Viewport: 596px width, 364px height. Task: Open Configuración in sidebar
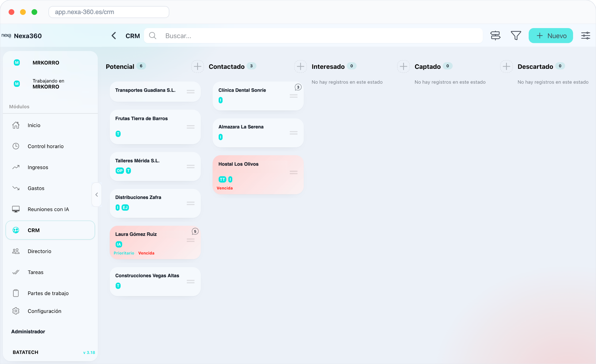(x=50, y=311)
